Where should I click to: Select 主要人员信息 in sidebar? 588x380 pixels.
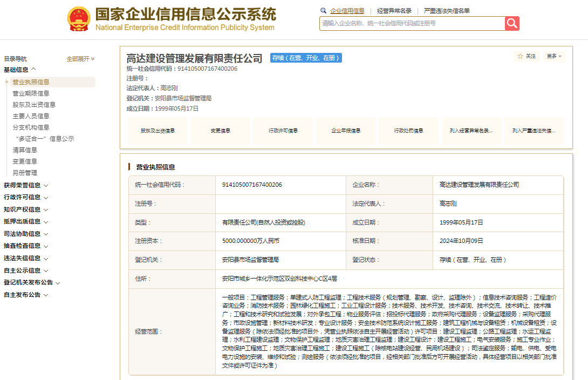coord(31,116)
